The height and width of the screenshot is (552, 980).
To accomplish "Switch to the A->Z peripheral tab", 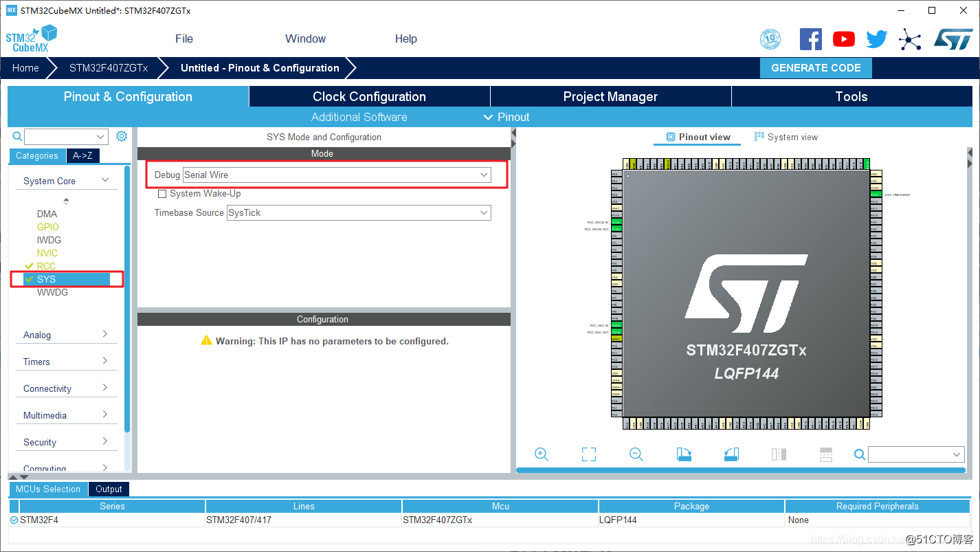I will (x=82, y=156).
